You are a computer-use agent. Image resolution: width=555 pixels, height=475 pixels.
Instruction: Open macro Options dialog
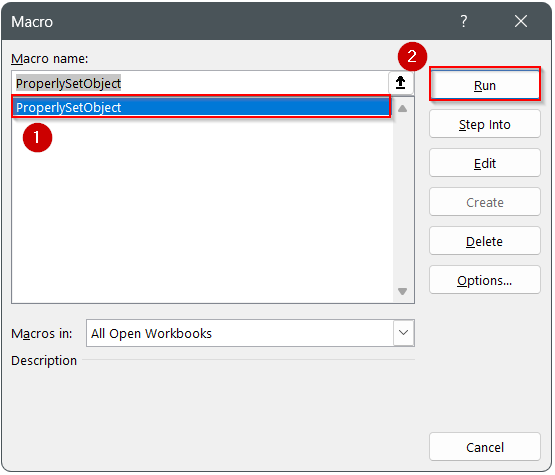485,280
